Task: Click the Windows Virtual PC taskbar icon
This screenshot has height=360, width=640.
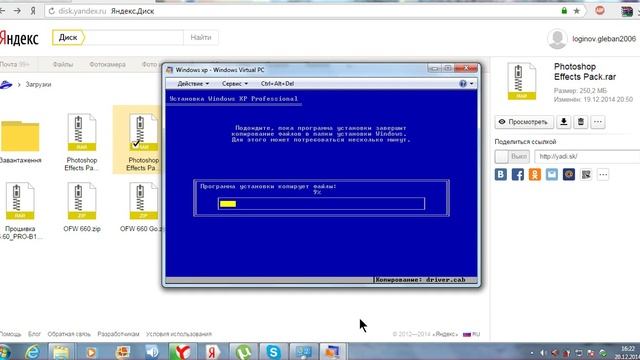Action: click(333, 351)
